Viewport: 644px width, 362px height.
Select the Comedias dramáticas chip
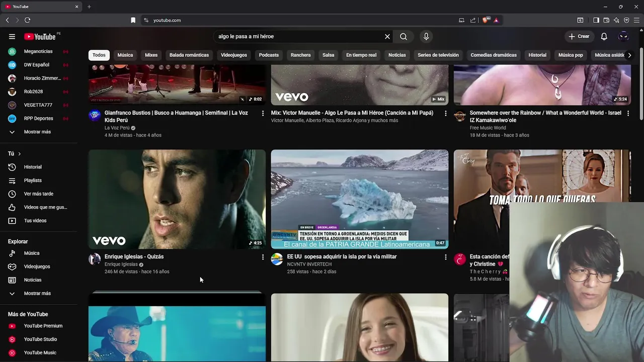point(494,55)
